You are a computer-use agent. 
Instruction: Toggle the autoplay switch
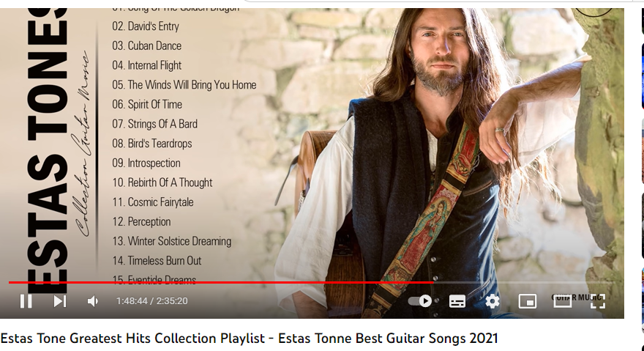(x=420, y=301)
